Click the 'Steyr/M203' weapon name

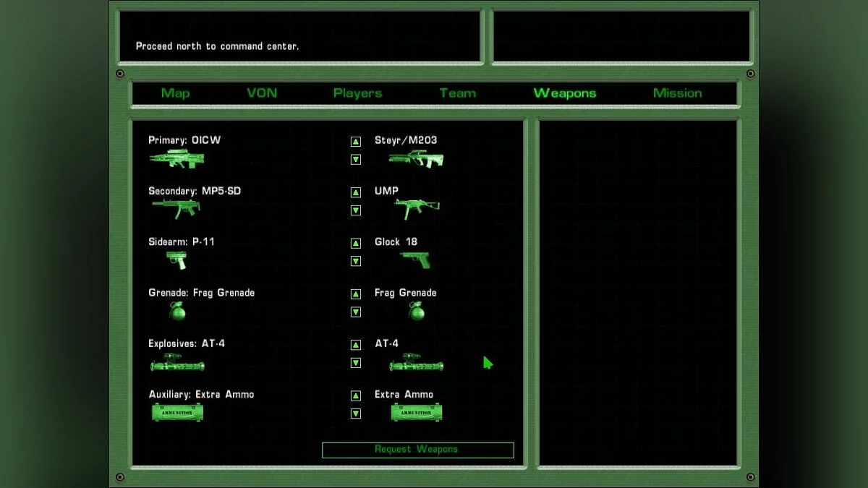tap(406, 140)
